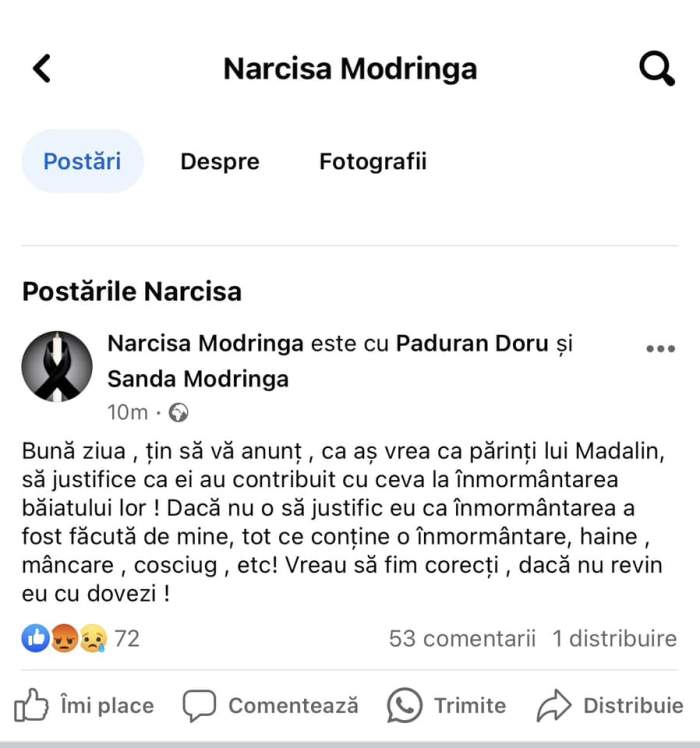Open Paduran Doru's tagged profile
This screenshot has height=748, width=700.
pos(472,344)
